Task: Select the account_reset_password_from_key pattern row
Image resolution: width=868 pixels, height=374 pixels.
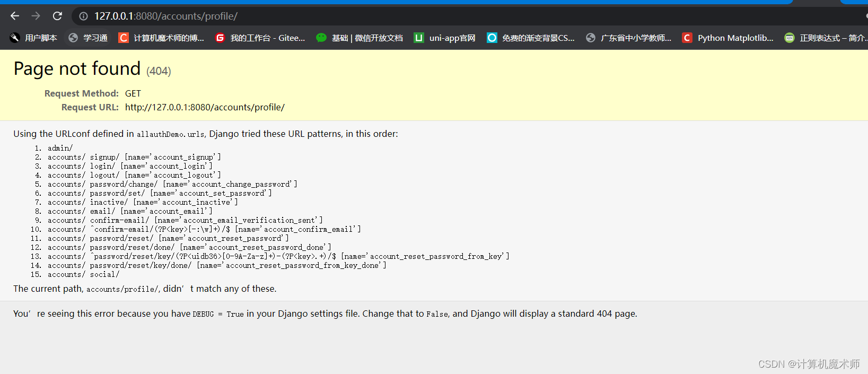Action: pos(278,256)
